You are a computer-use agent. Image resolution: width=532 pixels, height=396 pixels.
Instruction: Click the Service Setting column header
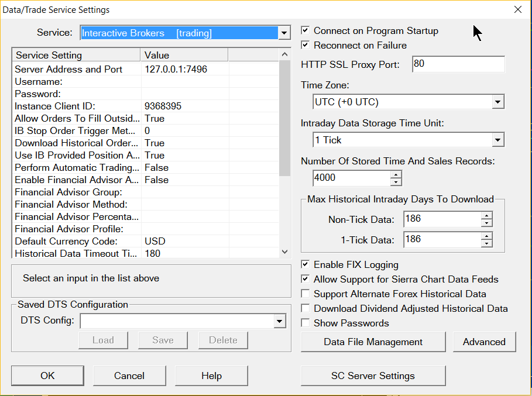(76, 55)
